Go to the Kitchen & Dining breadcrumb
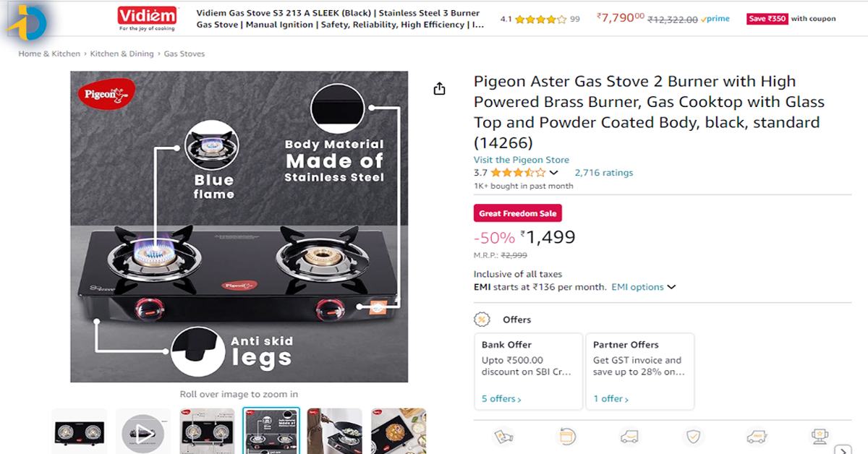 click(122, 53)
